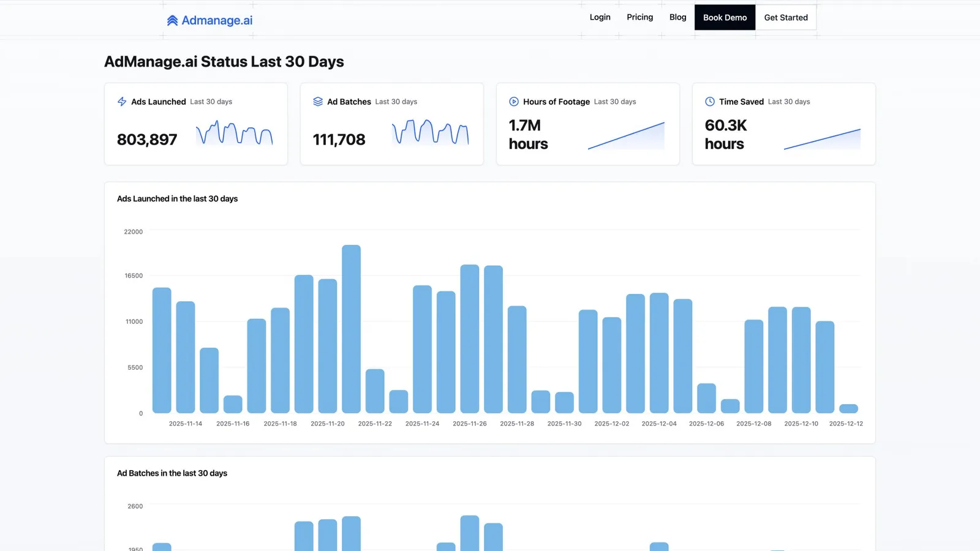Click the 2025-12-02 axis label
980x551 pixels.
tap(612, 424)
